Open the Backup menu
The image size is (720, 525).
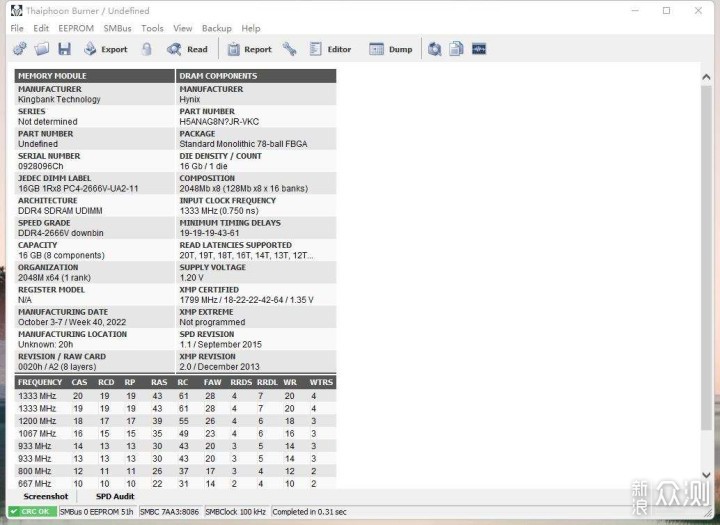point(216,28)
